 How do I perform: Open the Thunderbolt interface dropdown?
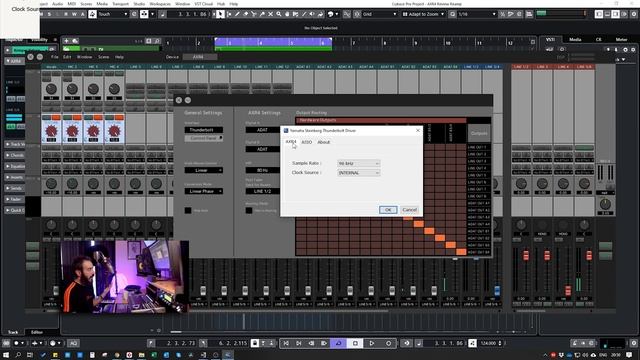click(x=204, y=130)
